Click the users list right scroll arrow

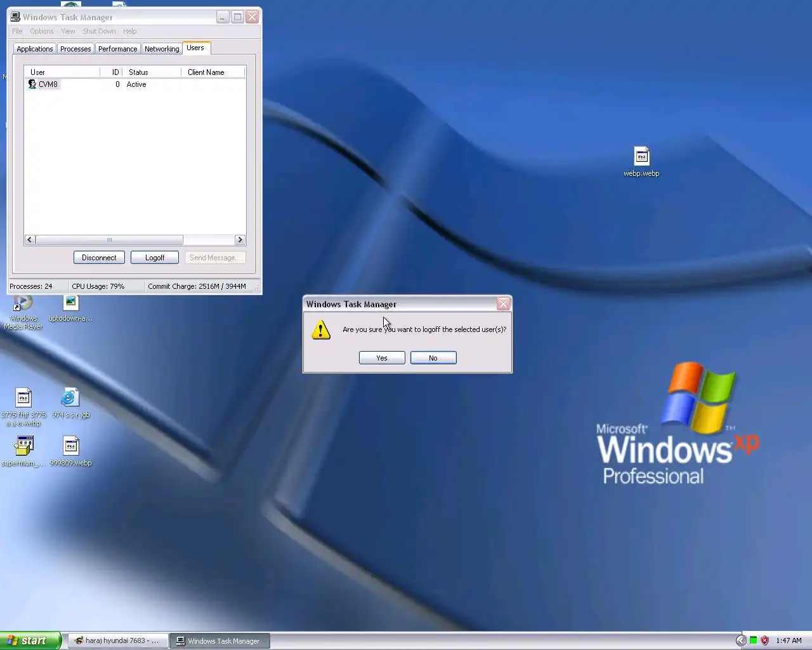pos(240,240)
